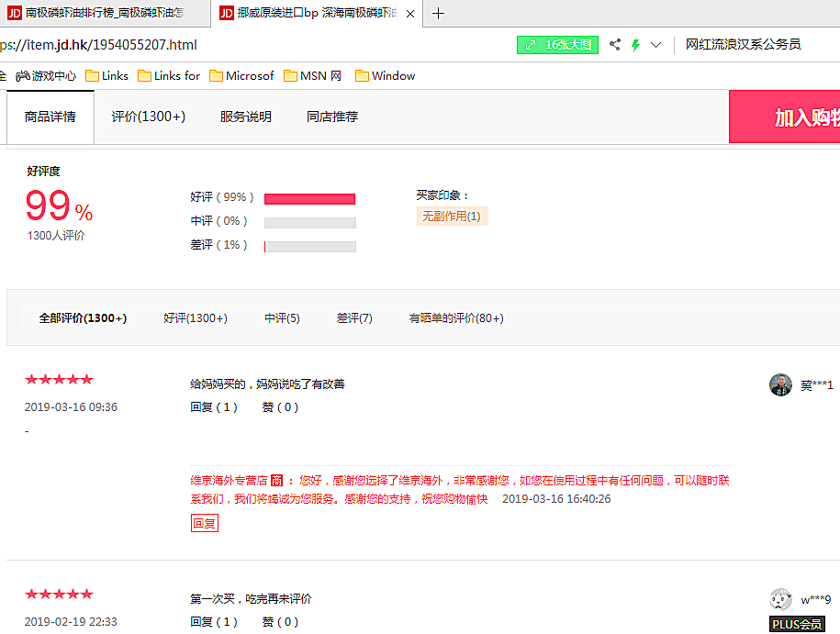Viewport: 840px width, 634px height.
Task: Close the active 挪威原装进口bp tab
Action: [410, 14]
